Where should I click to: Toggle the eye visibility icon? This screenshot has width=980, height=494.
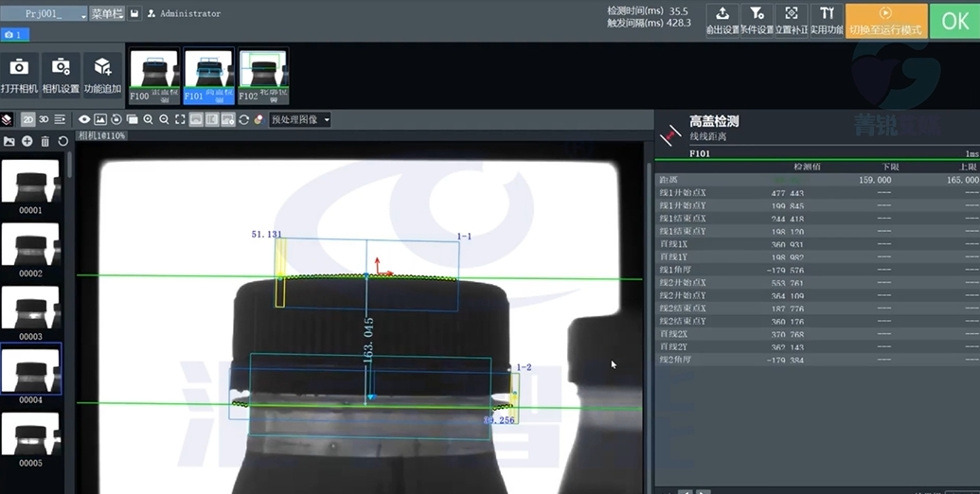coord(84,120)
